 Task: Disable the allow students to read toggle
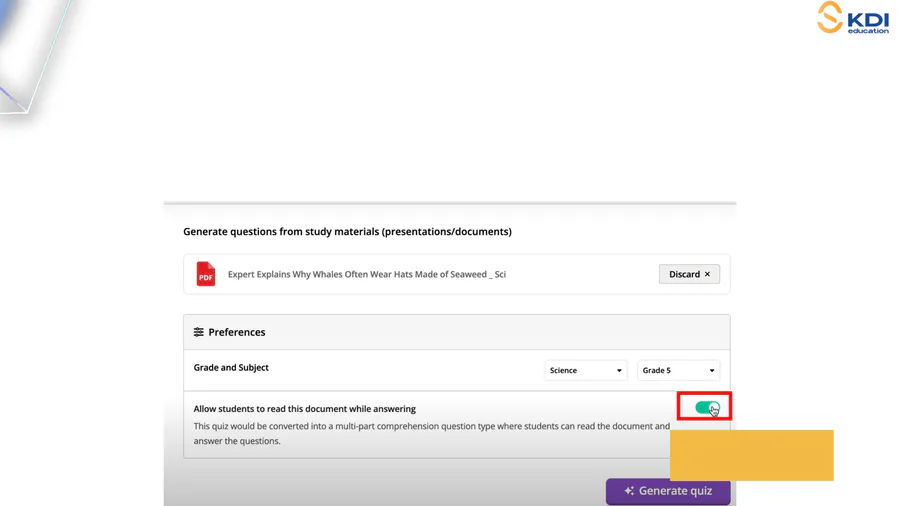tap(707, 408)
